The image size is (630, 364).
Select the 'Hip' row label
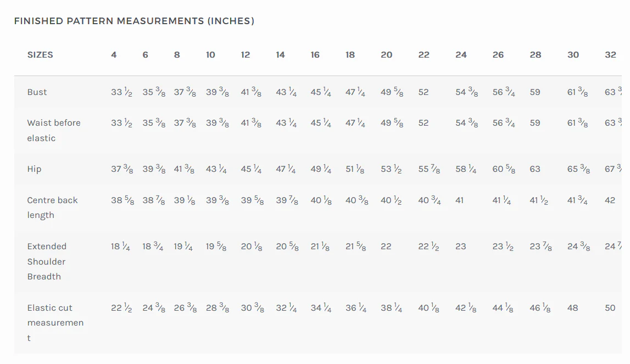tap(34, 169)
